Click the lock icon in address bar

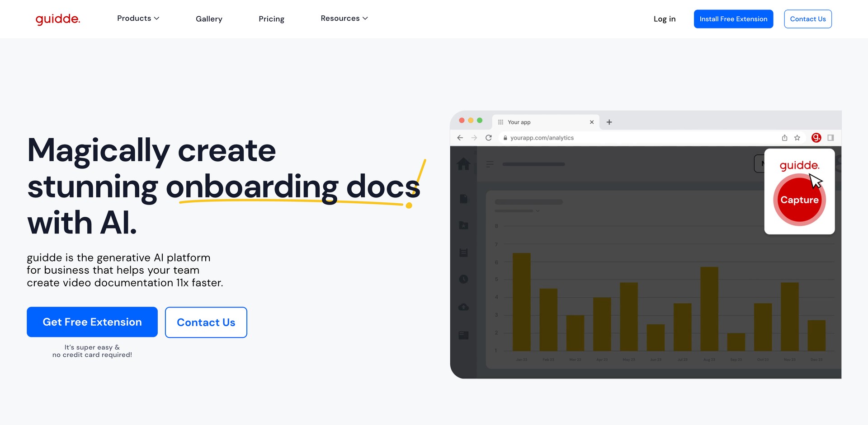pos(505,138)
